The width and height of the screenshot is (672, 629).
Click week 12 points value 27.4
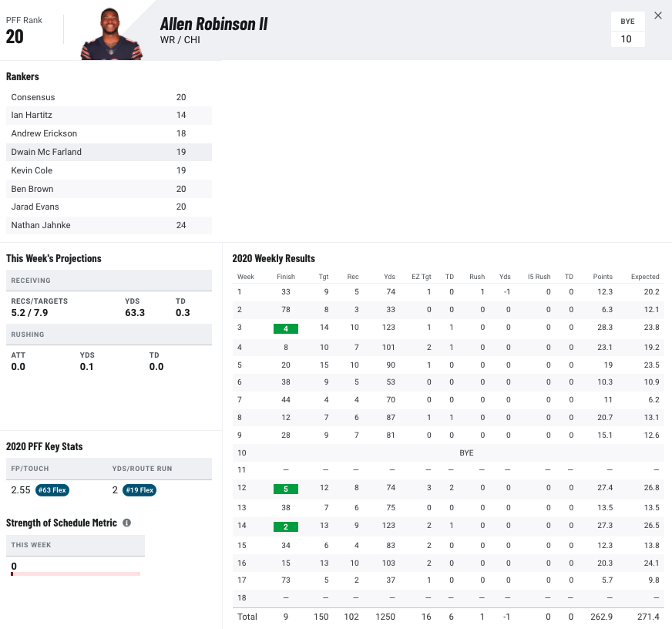(605, 488)
